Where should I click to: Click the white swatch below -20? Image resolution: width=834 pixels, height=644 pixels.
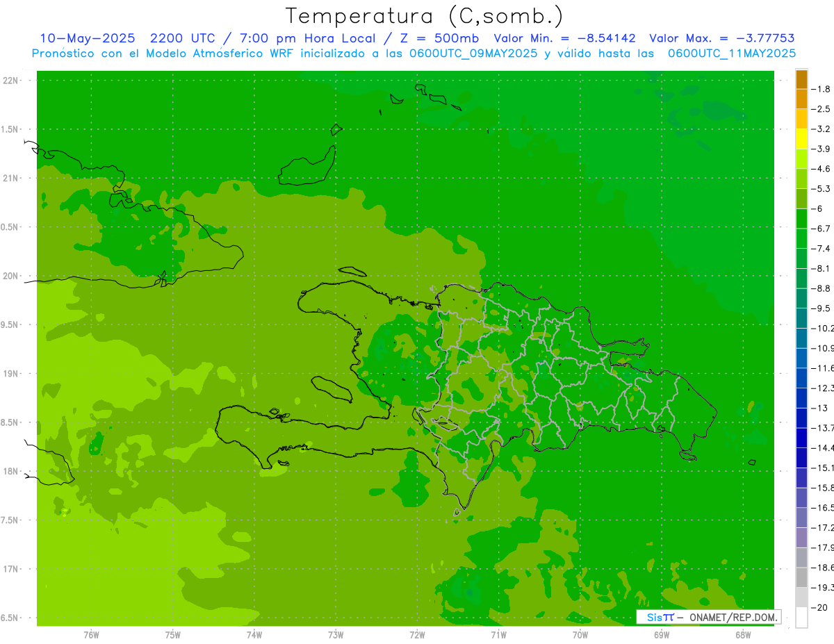point(801,617)
